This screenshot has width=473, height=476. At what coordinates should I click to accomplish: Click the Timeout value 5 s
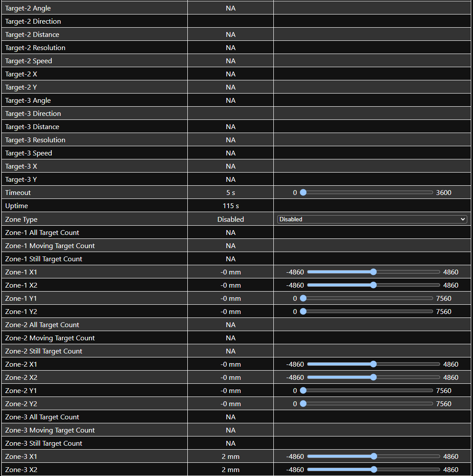230,193
